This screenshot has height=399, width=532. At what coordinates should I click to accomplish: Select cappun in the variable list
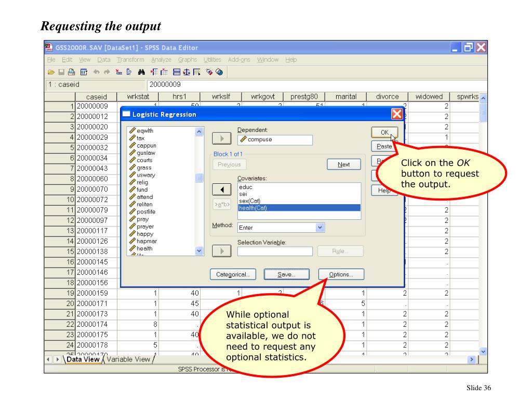[146, 145]
